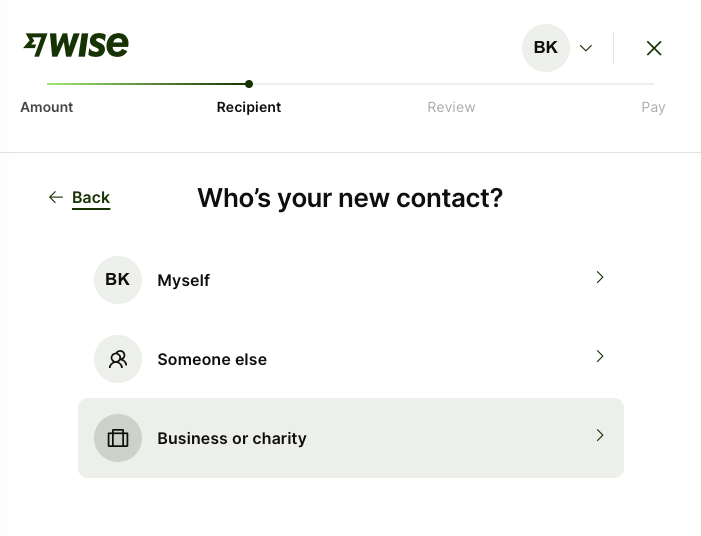Click the back arrow icon

[56, 197]
